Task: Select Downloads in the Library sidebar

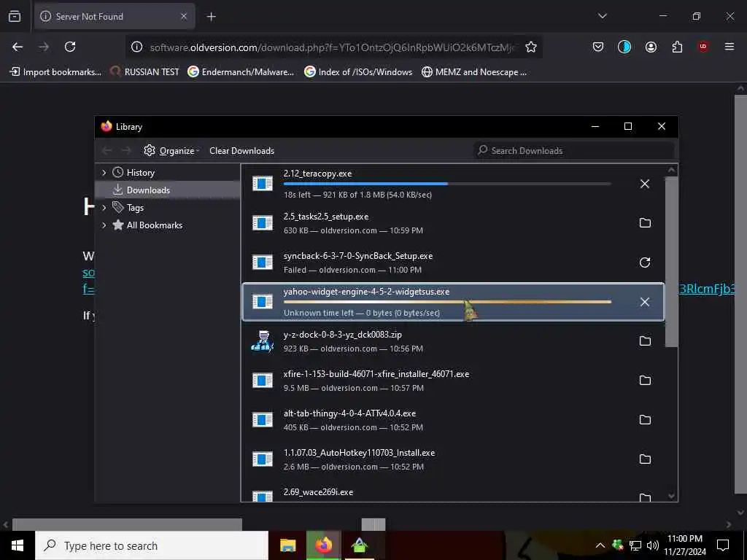Action: tap(168, 190)
